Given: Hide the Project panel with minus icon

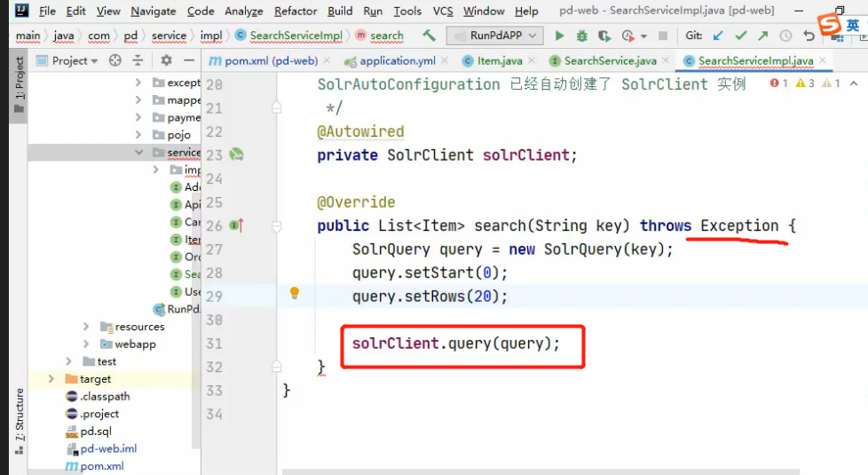Looking at the screenshot, I should click(189, 60).
